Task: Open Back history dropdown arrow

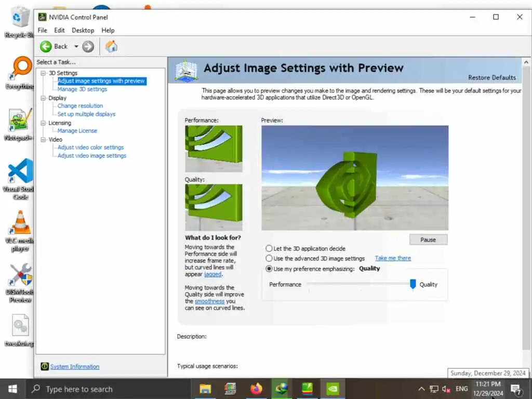Action: (x=76, y=46)
